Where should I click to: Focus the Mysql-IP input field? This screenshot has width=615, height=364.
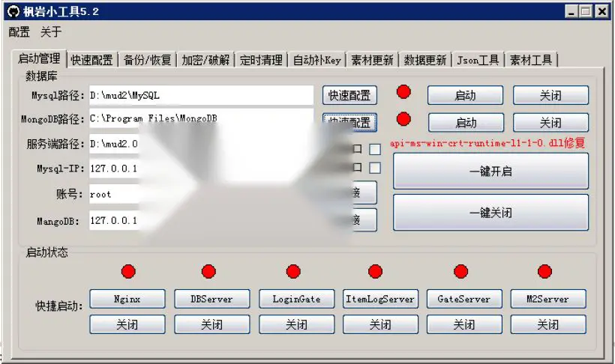114,169
